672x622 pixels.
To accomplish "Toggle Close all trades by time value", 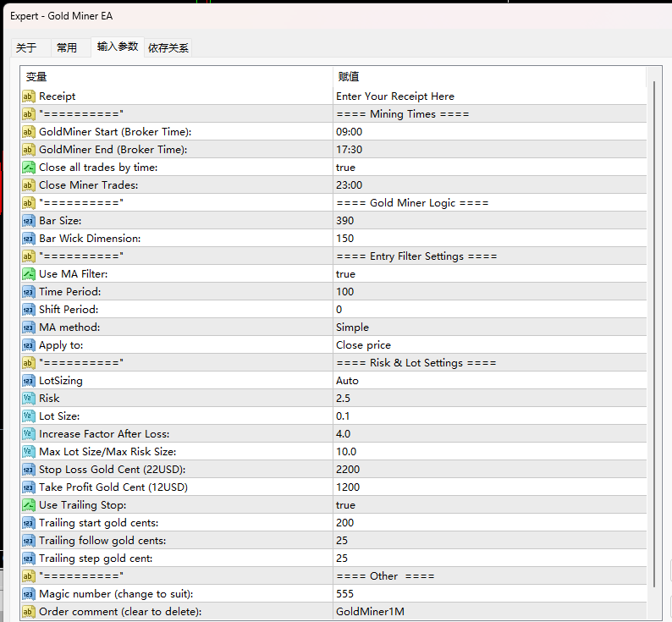I will point(490,168).
